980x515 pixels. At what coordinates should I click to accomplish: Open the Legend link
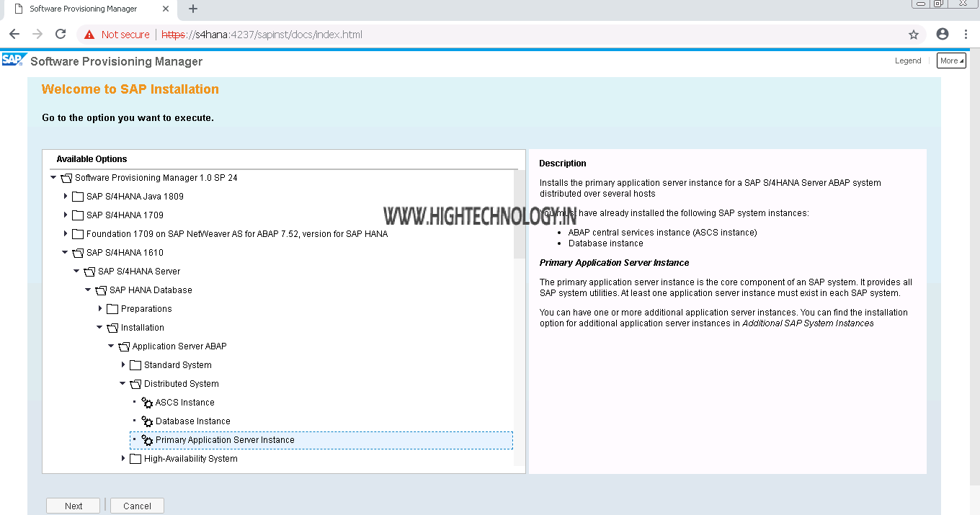[908, 61]
